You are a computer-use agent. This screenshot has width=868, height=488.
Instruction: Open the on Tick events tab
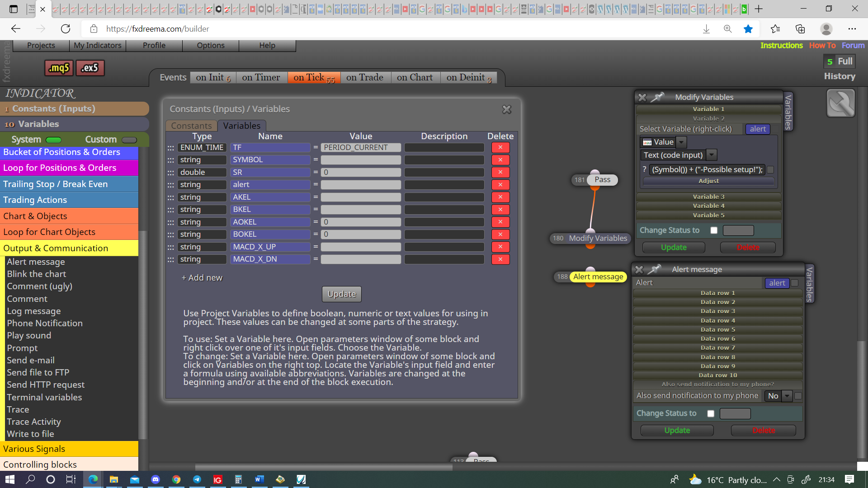tap(314, 78)
